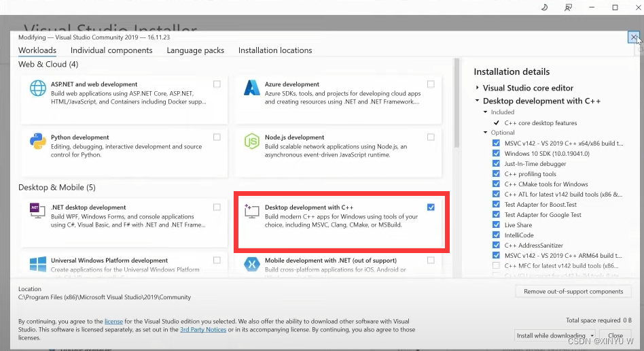Expand Visual Studio core editor details
This screenshot has height=351, width=644.
pyautogui.click(x=478, y=88)
